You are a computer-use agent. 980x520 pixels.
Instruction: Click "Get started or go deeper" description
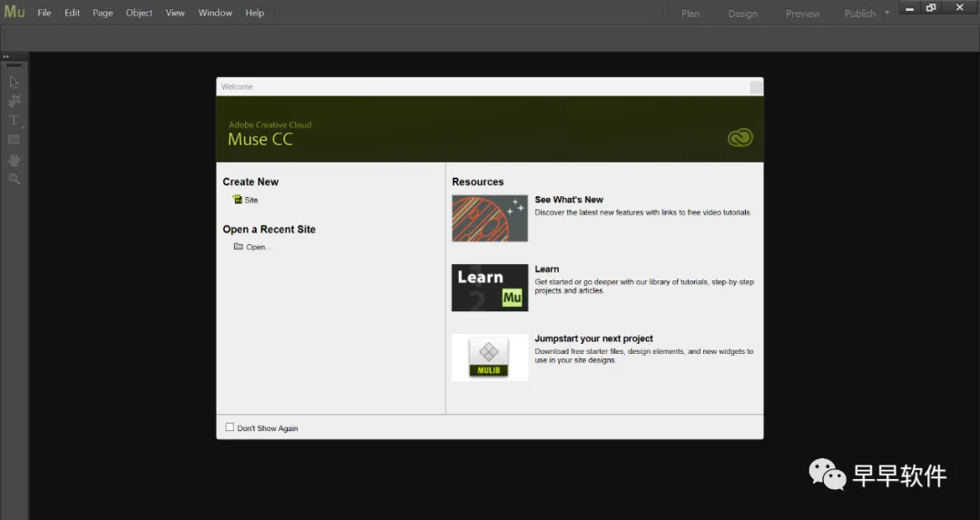click(x=643, y=286)
